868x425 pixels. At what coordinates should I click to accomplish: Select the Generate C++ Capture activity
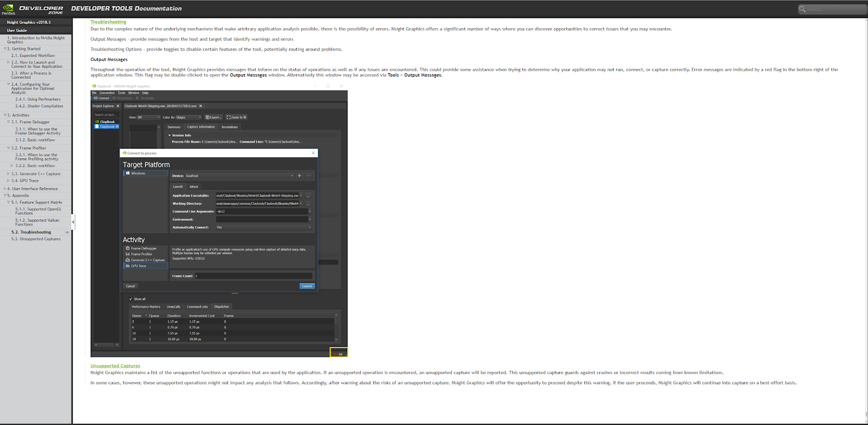(x=145, y=260)
